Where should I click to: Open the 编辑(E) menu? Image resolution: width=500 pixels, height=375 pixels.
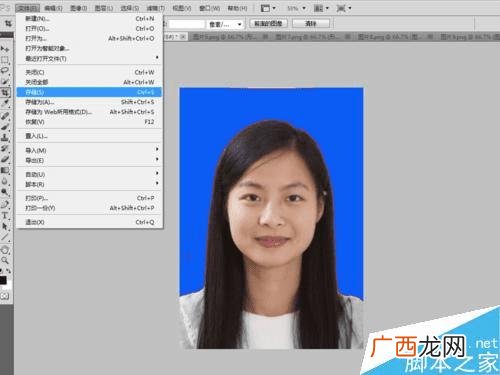pyautogui.click(x=53, y=8)
